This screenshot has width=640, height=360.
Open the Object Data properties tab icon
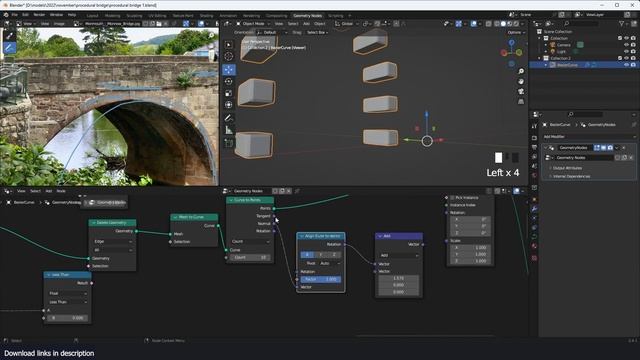click(x=534, y=237)
